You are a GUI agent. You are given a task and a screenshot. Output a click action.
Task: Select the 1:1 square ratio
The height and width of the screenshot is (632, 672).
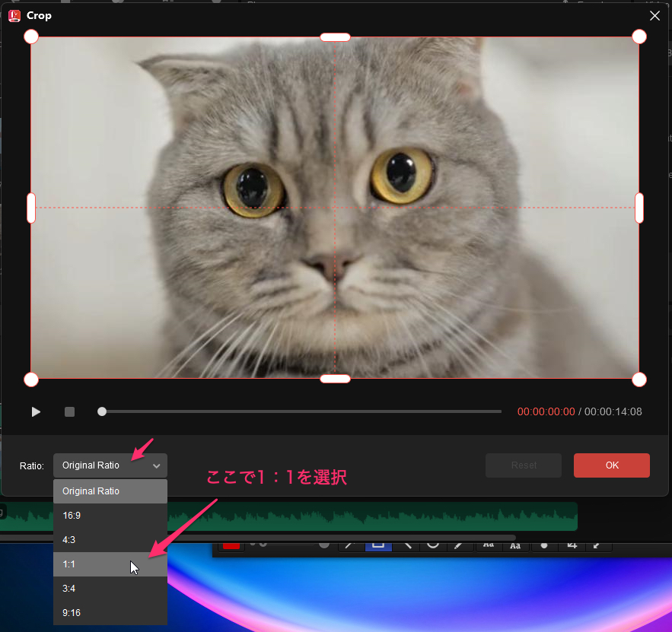click(x=110, y=564)
